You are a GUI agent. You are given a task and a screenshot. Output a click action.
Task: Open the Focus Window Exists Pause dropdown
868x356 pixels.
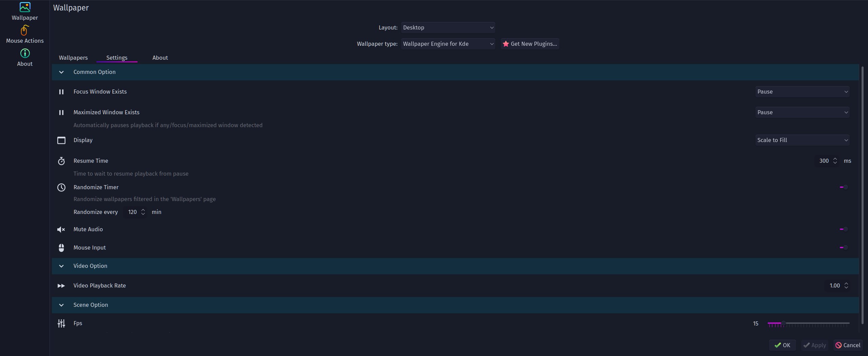[802, 92]
